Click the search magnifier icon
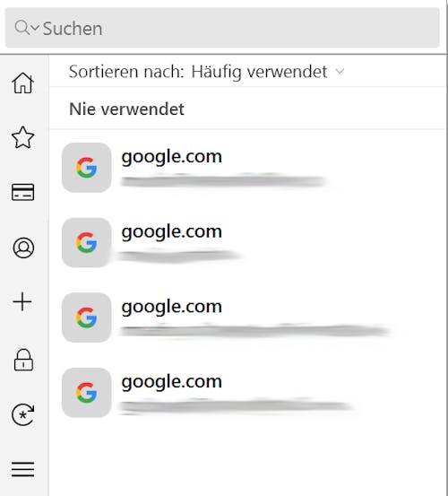 (x=22, y=27)
